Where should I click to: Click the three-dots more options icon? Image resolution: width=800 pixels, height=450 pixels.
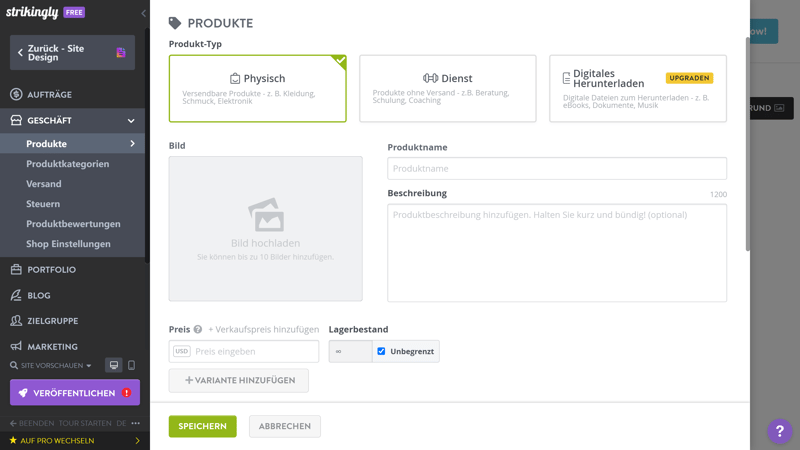[x=136, y=423]
